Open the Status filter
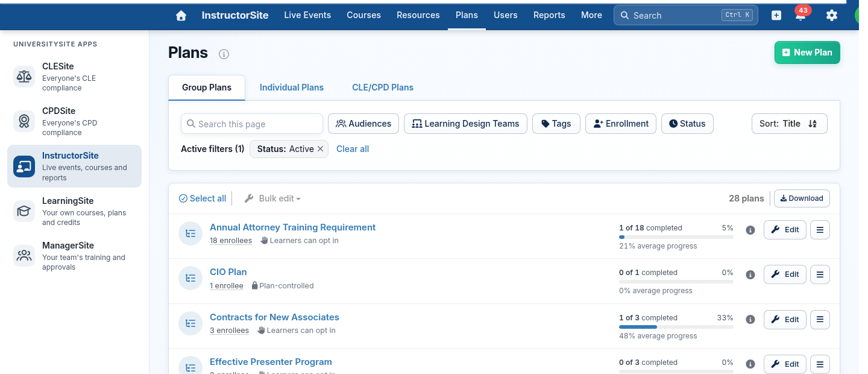The image size is (868, 374). pyautogui.click(x=687, y=124)
